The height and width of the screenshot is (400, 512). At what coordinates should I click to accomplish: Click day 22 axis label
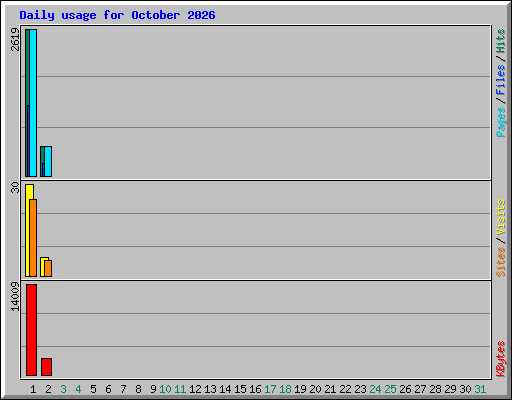(345, 389)
